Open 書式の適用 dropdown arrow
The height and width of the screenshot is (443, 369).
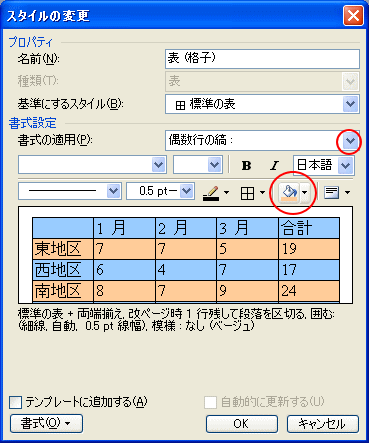[350, 141]
